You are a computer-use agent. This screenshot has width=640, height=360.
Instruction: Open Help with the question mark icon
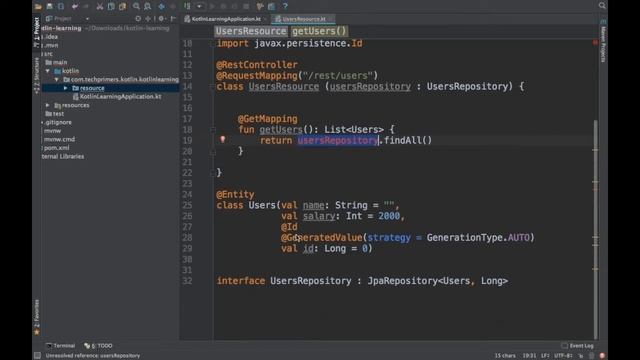(285, 6)
